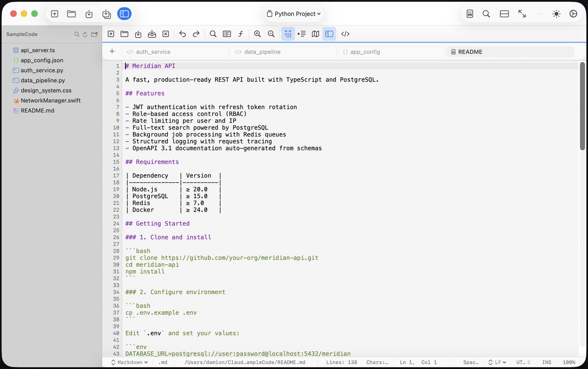The image size is (588, 369).
Task: Click the Spac… indentation status entry
Action: tap(471, 362)
